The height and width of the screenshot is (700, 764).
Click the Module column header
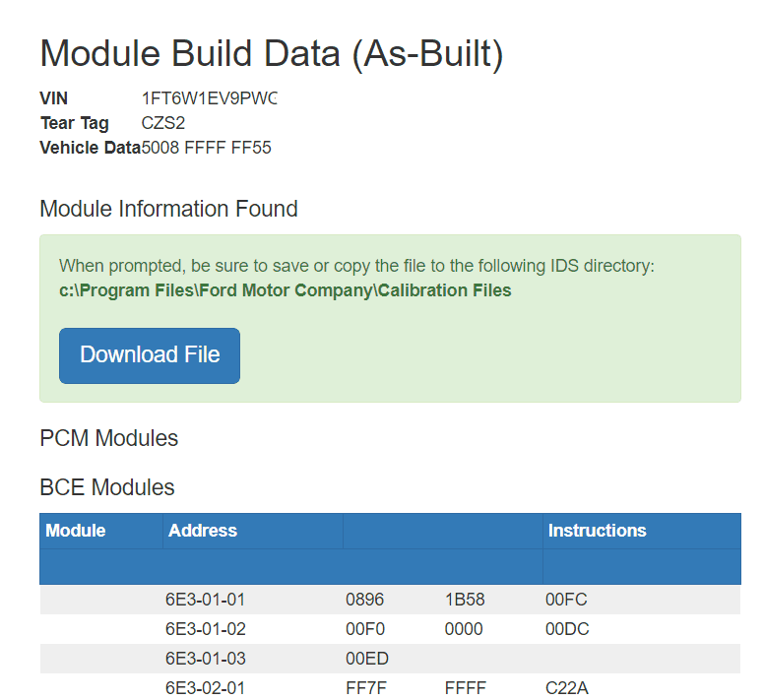pyautogui.click(x=76, y=531)
